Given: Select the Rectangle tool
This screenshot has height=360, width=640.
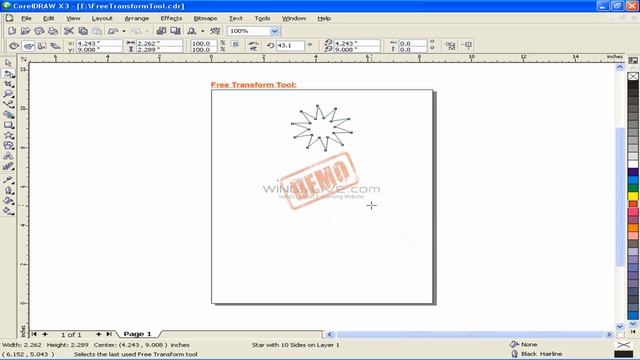Looking at the screenshot, I should pyautogui.click(x=8, y=125).
